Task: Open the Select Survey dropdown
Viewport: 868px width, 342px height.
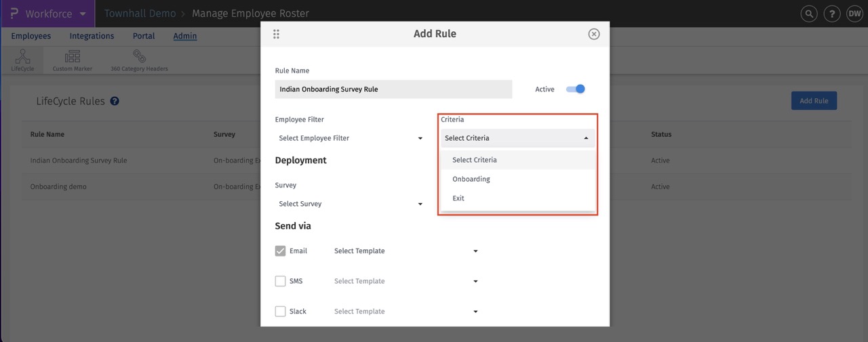Action: coord(350,204)
